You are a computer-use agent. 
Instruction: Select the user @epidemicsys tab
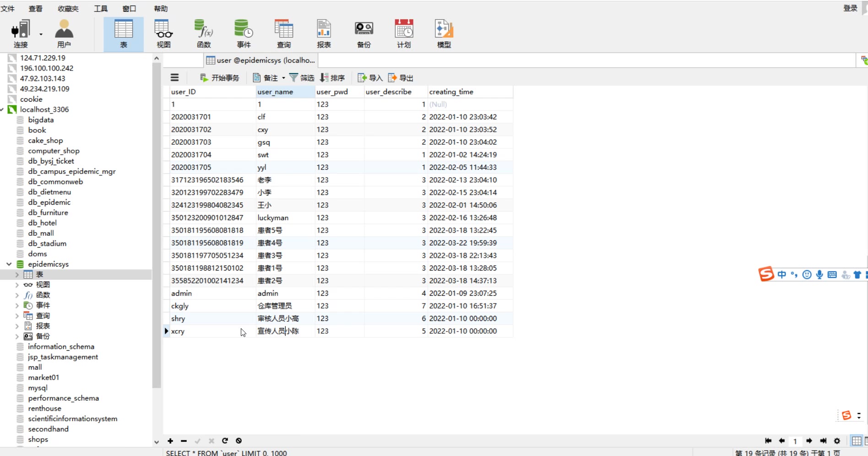[x=260, y=60]
